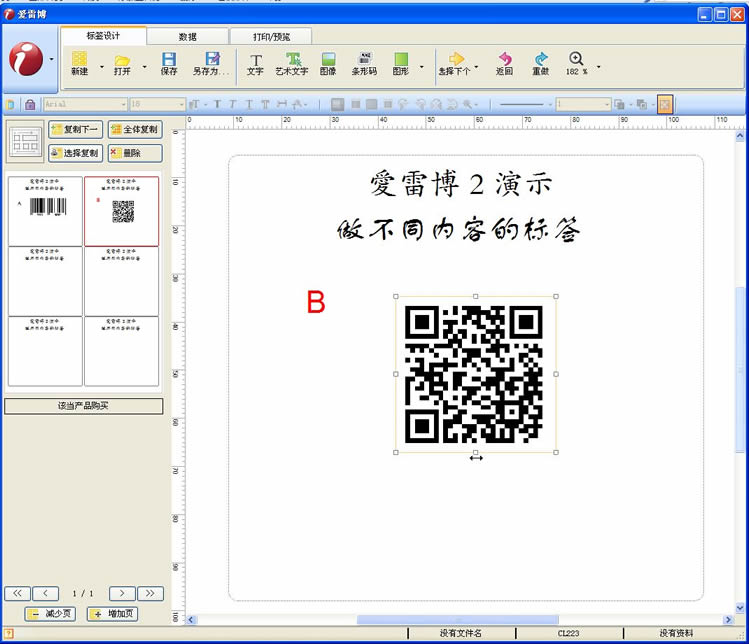Click 增加页 button
The height and width of the screenshot is (644, 749).
[112, 613]
